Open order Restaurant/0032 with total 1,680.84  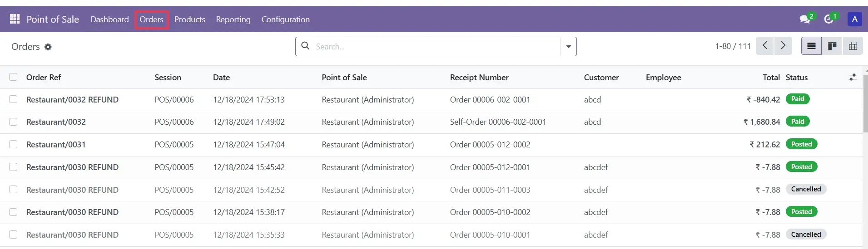(x=56, y=122)
